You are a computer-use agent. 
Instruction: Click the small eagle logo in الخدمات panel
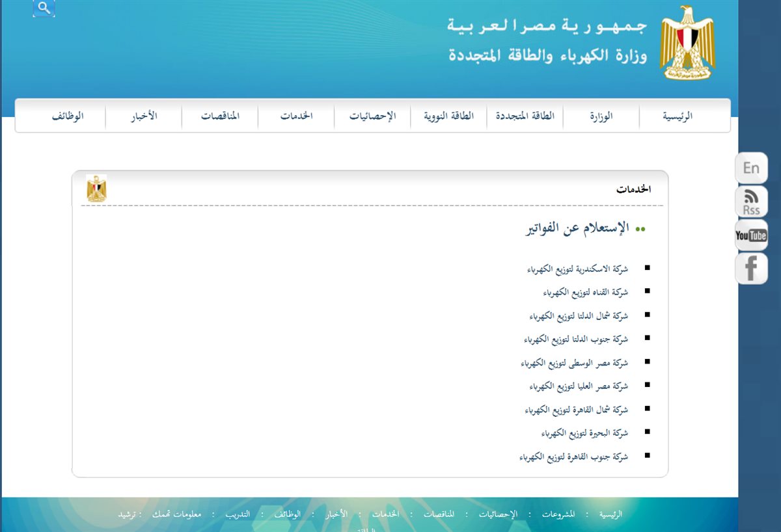96,189
